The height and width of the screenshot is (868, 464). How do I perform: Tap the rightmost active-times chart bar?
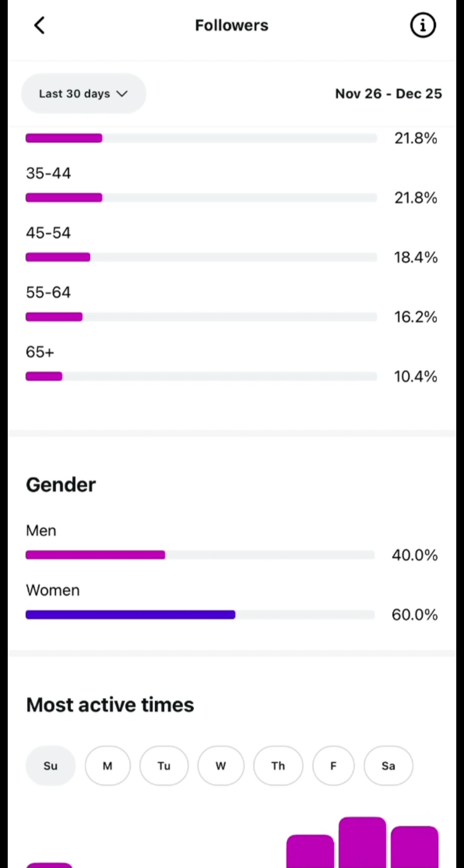tap(414, 847)
